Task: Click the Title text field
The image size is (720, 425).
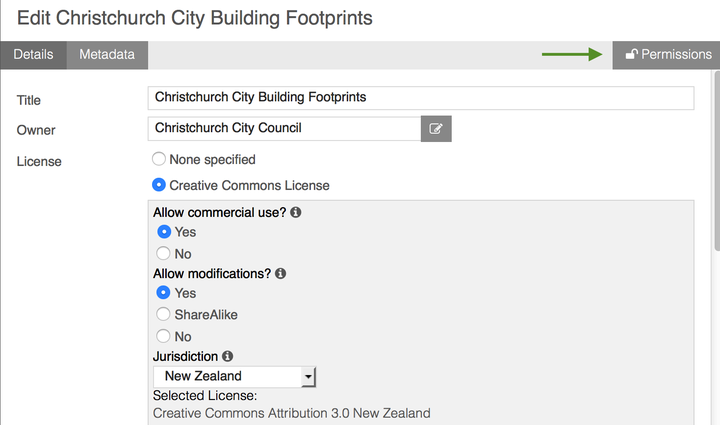Action: [421, 98]
